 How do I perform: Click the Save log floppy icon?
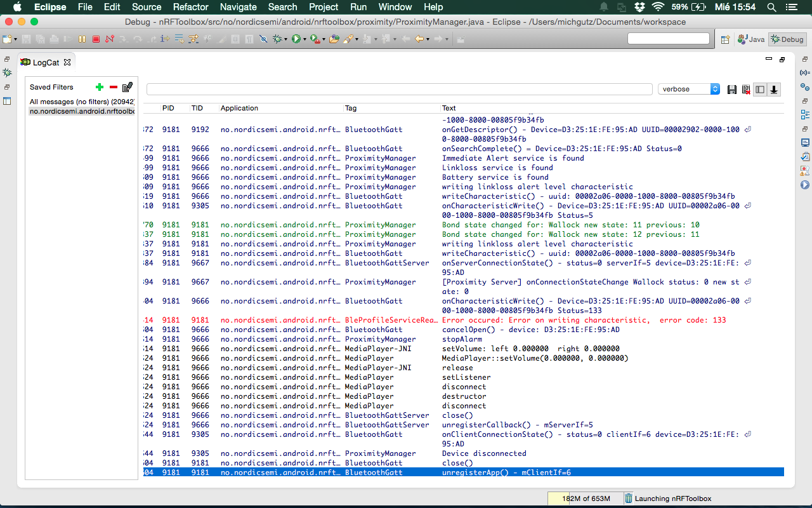pyautogui.click(x=732, y=90)
